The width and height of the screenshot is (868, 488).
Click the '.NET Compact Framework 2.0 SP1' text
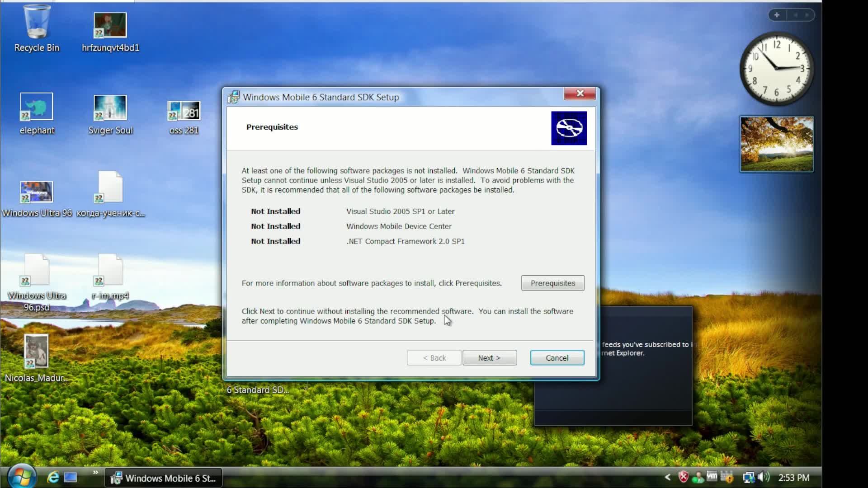tap(405, 241)
